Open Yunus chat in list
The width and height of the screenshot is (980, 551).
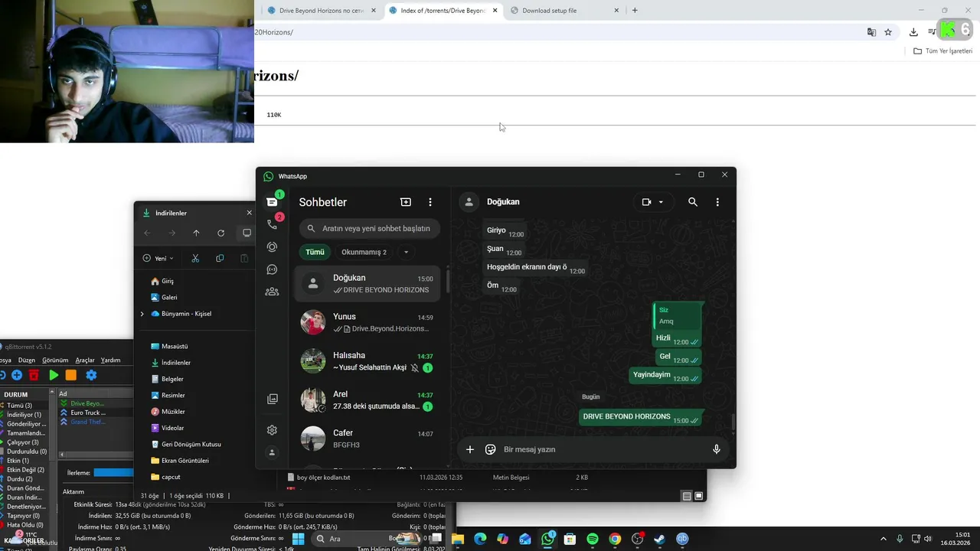click(367, 322)
